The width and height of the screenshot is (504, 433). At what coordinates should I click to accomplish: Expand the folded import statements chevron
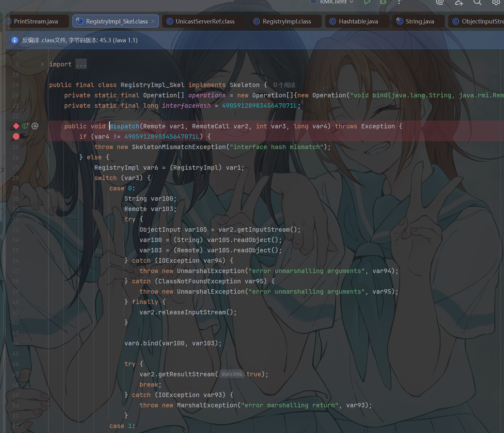tap(42, 64)
